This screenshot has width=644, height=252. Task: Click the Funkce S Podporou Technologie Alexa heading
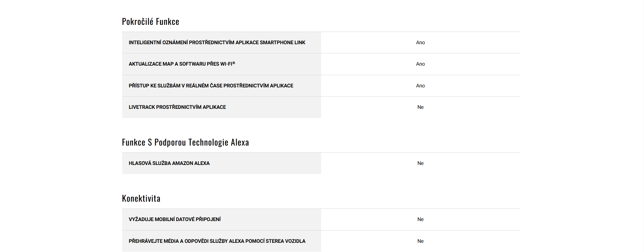tap(185, 142)
